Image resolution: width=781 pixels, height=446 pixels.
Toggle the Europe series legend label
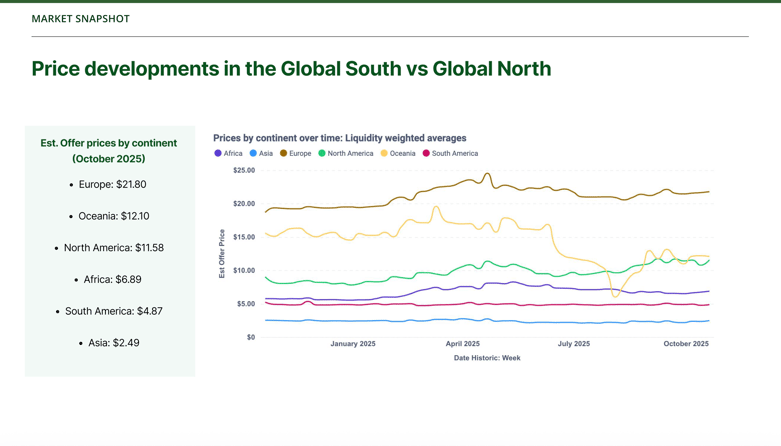(300, 154)
